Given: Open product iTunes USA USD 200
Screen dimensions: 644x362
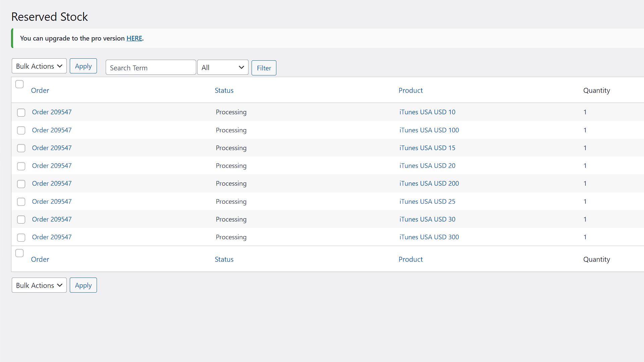Looking at the screenshot, I should pos(429,184).
